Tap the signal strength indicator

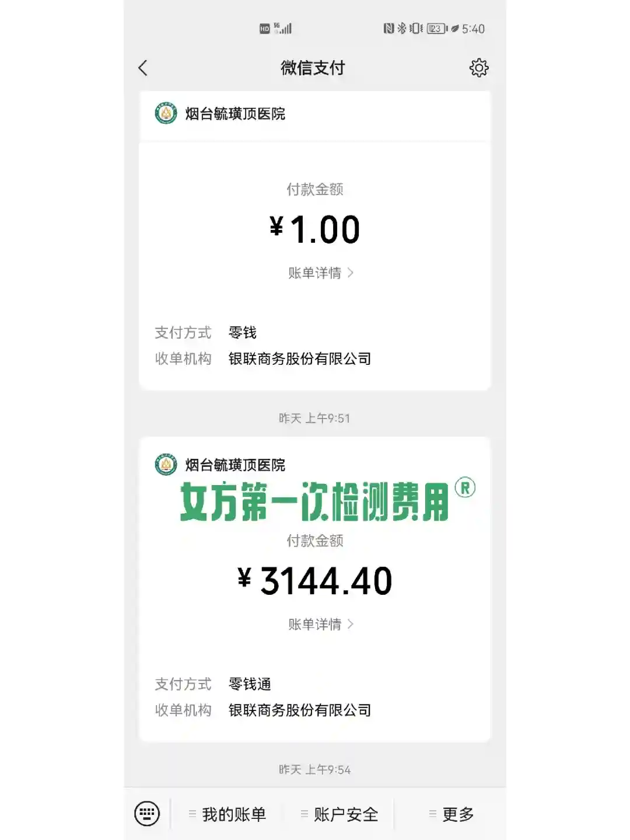pos(283,29)
